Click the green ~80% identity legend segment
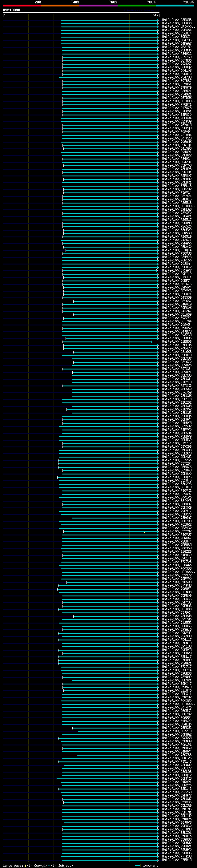Screen dimensions: 197x868 (x=137, y=6)
